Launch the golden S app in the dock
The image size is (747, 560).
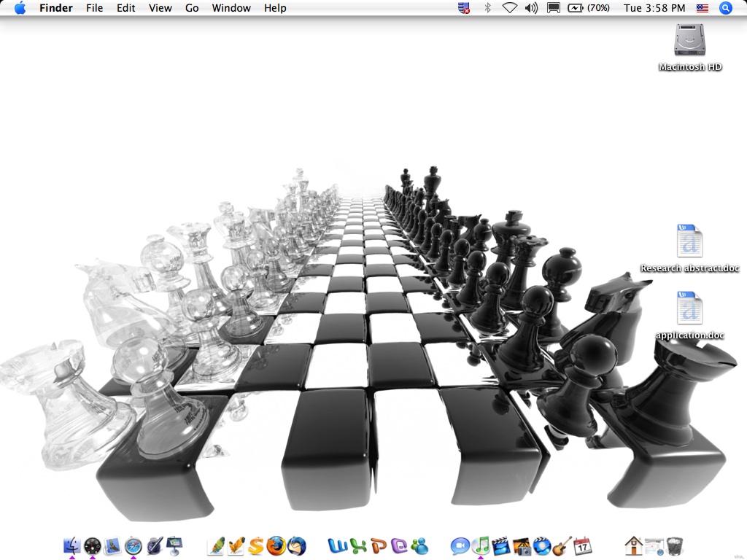click(x=256, y=545)
